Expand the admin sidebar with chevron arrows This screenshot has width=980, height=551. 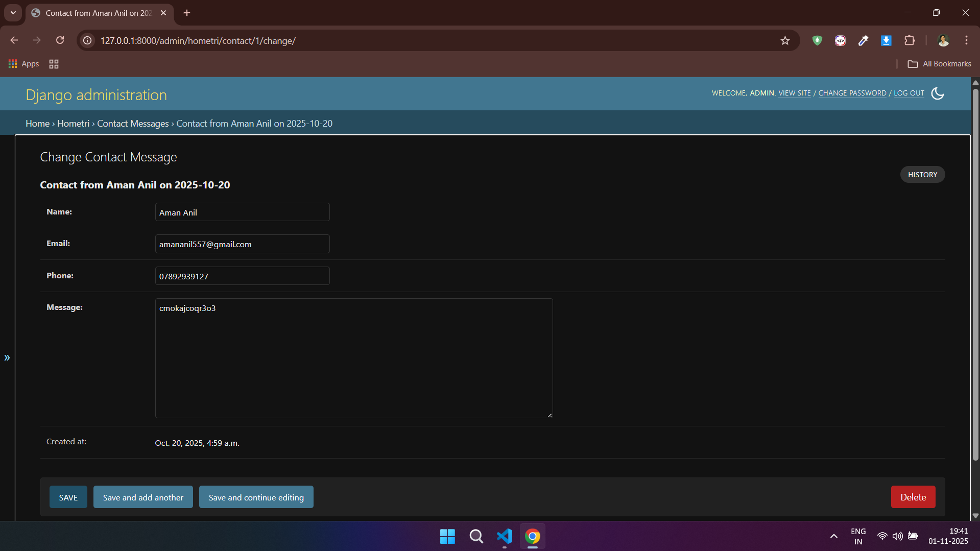(7, 357)
